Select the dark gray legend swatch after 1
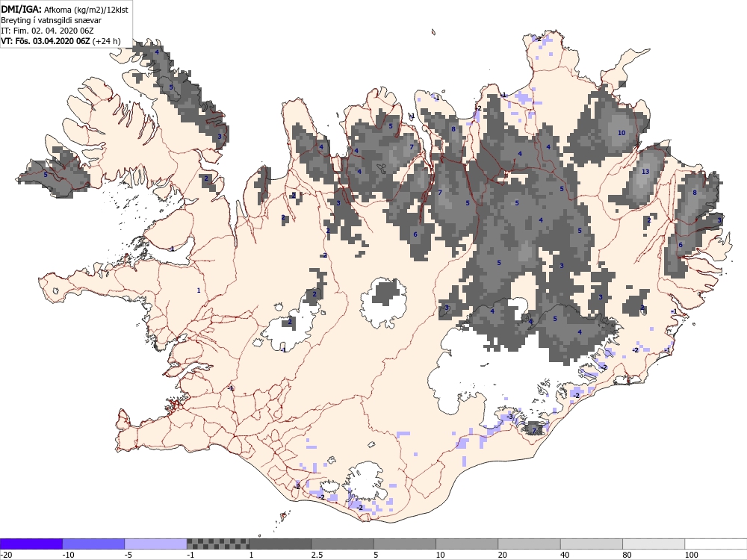747x560 pixels. pyautogui.click(x=280, y=544)
